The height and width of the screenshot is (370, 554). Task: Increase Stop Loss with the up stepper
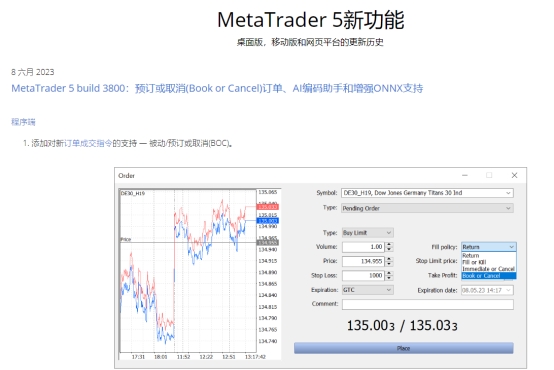(389, 273)
